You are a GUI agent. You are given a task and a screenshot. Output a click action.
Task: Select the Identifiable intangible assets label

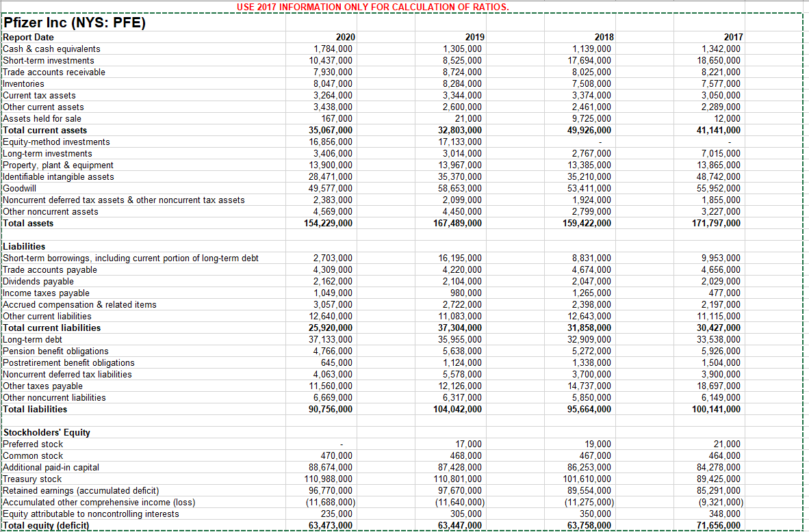click(58, 177)
